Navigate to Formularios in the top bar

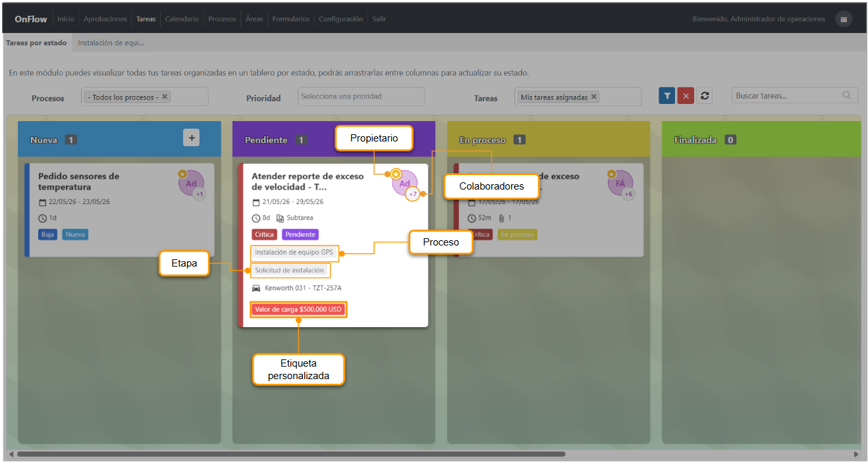290,19
